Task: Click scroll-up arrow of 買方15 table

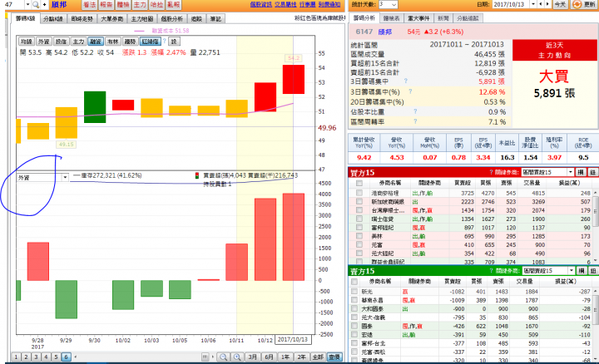Action: (596, 194)
